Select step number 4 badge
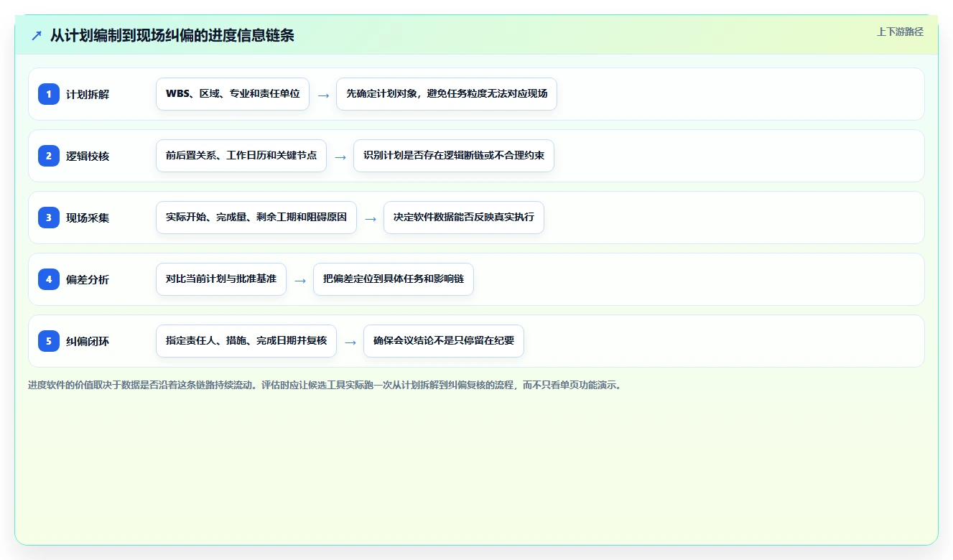This screenshot has height=560, width=953. (x=49, y=279)
